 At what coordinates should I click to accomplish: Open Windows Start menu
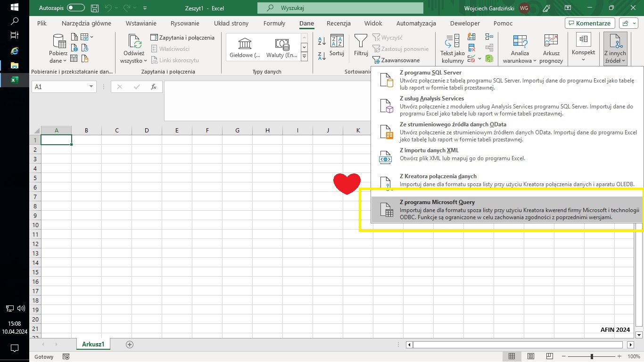point(14,7)
